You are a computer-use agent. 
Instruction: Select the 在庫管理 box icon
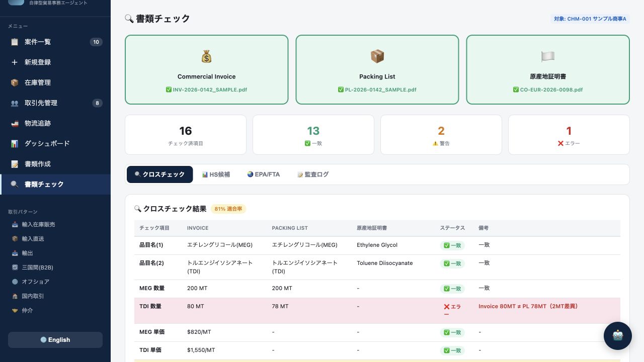(x=15, y=82)
